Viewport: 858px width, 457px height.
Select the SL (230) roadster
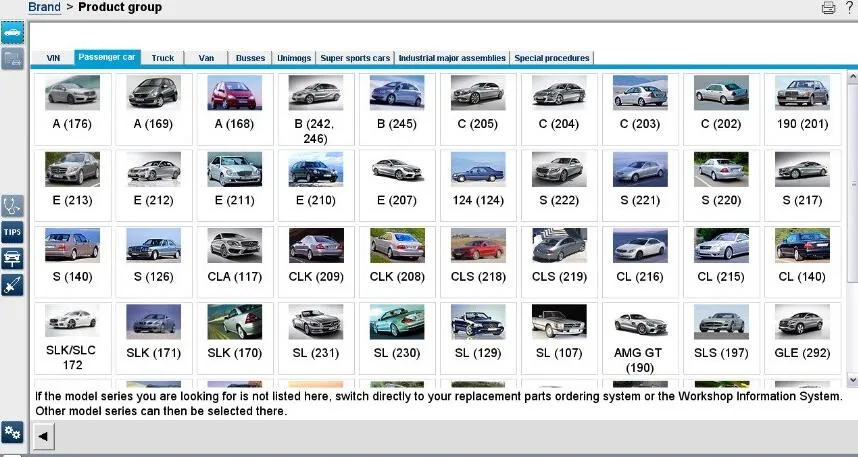(x=397, y=338)
